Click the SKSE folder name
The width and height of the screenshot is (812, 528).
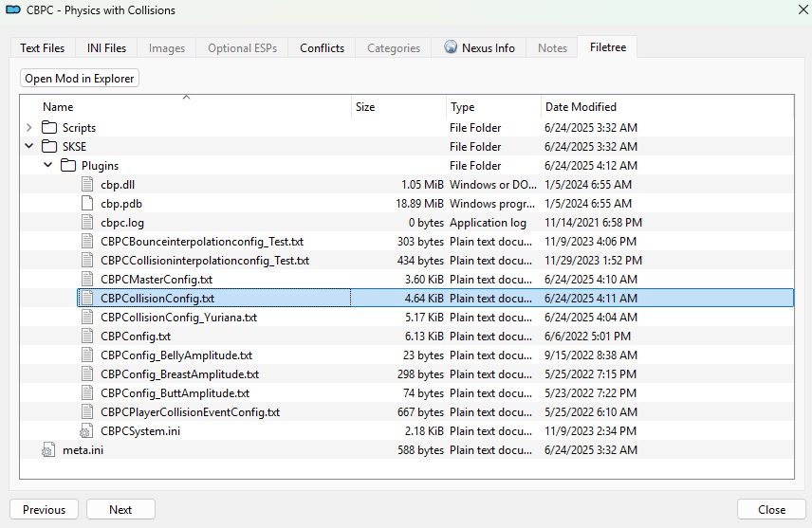pos(75,147)
